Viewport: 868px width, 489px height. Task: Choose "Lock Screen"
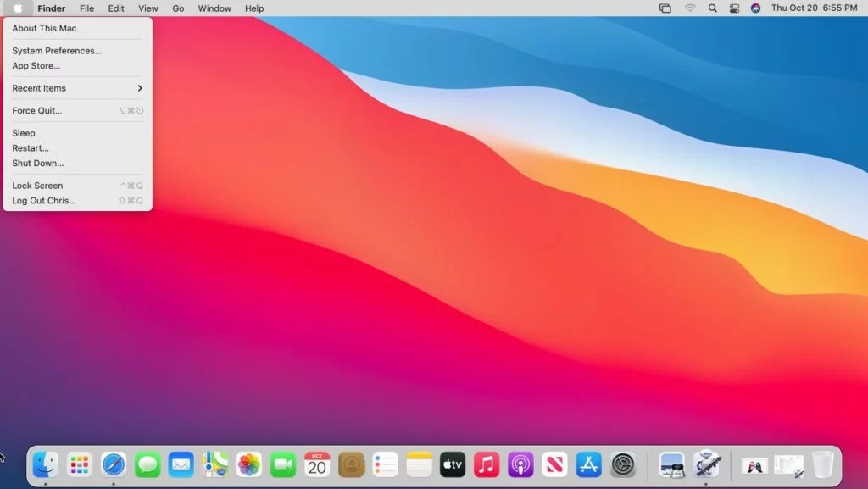[x=37, y=185]
